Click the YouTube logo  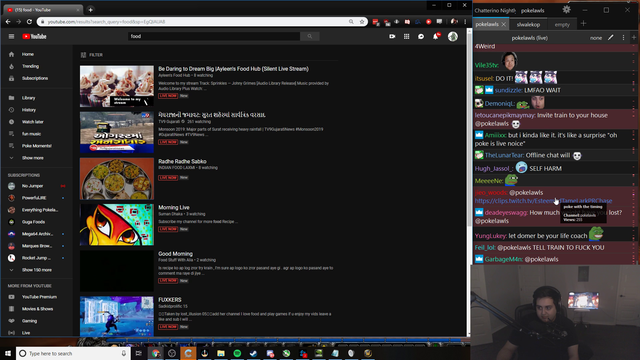[34, 36]
